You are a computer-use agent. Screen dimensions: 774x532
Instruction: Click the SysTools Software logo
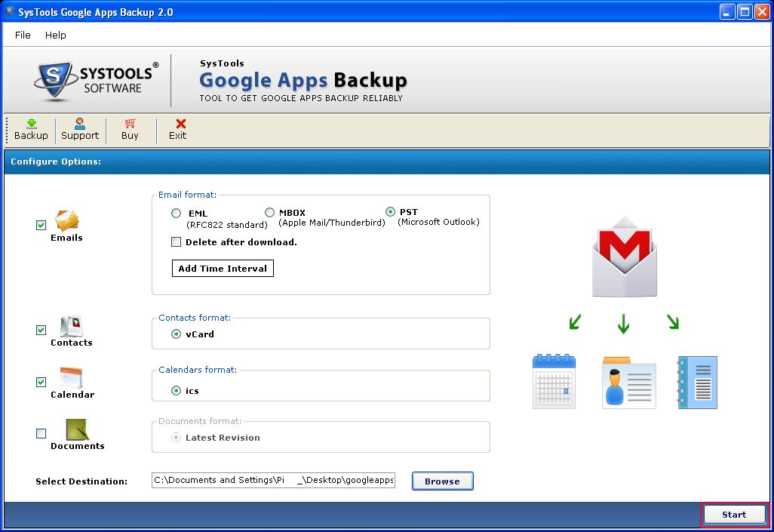coord(97,81)
